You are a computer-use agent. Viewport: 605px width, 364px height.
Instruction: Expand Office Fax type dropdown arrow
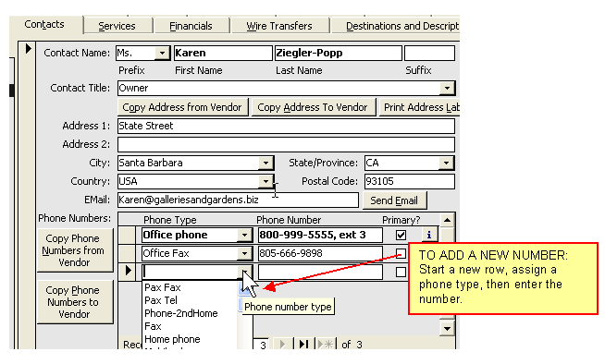click(x=244, y=253)
